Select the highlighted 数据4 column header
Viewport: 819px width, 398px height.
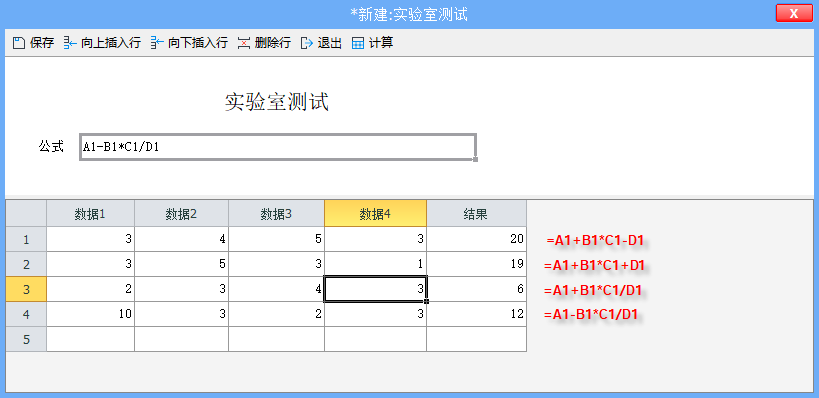coord(376,214)
